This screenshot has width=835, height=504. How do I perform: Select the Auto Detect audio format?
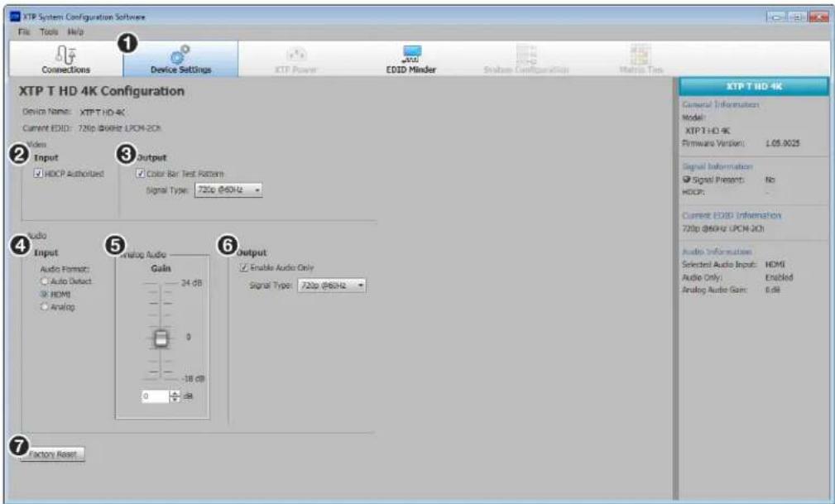(x=45, y=281)
